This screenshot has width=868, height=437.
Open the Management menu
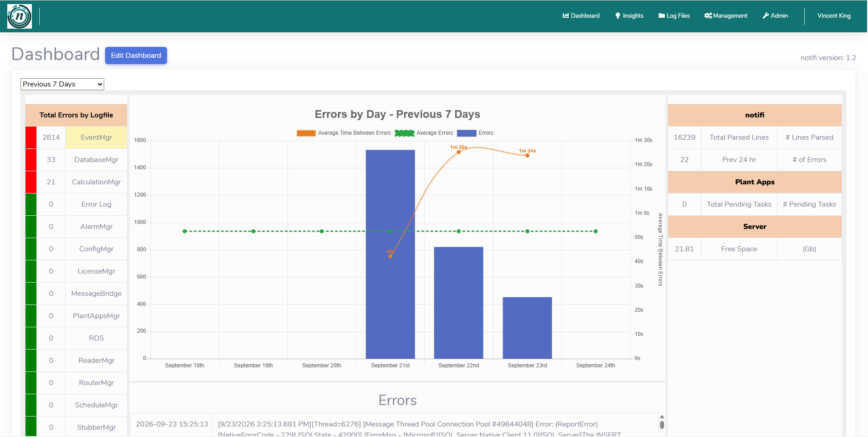tap(726, 15)
